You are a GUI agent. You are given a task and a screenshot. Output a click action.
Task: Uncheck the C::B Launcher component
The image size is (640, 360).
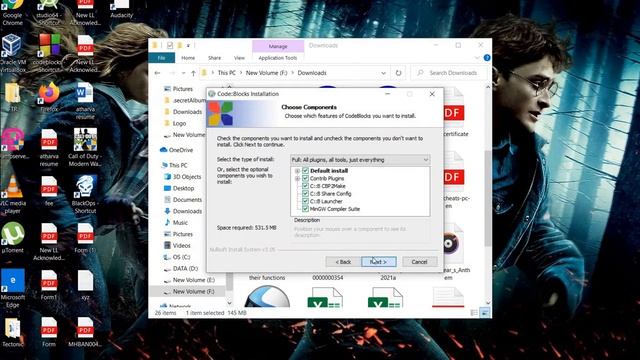click(305, 201)
